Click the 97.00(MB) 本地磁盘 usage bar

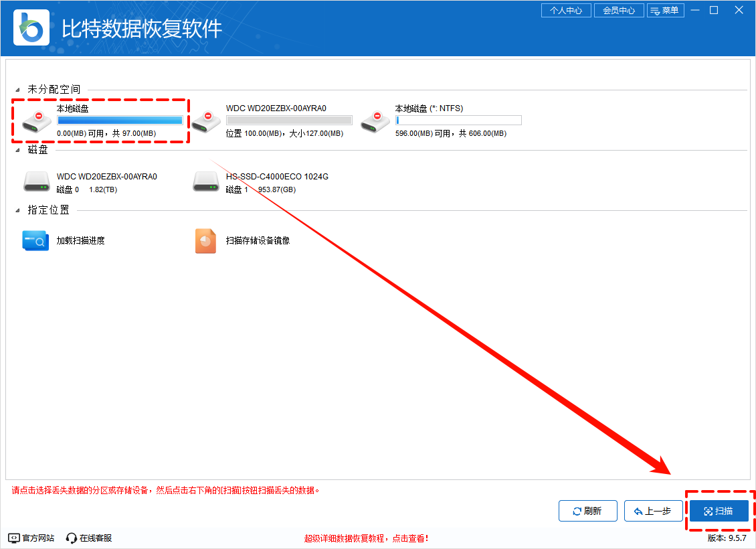120,120
